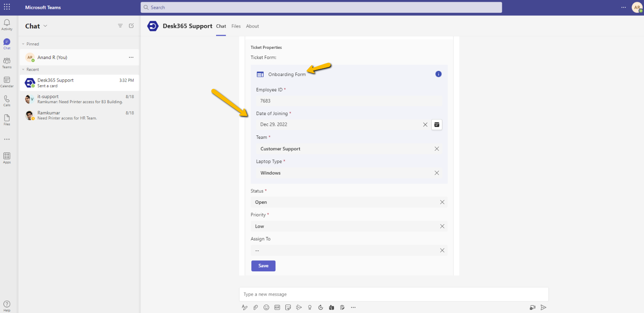Go to the Calls section
The image size is (644, 313).
(6, 100)
